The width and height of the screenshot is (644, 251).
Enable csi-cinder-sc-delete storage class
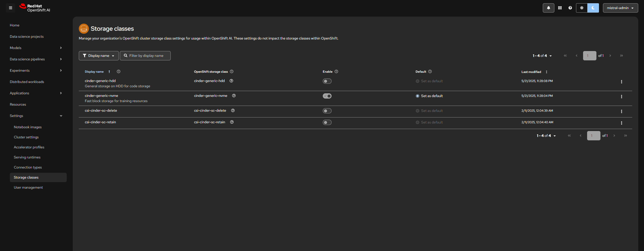click(x=327, y=111)
